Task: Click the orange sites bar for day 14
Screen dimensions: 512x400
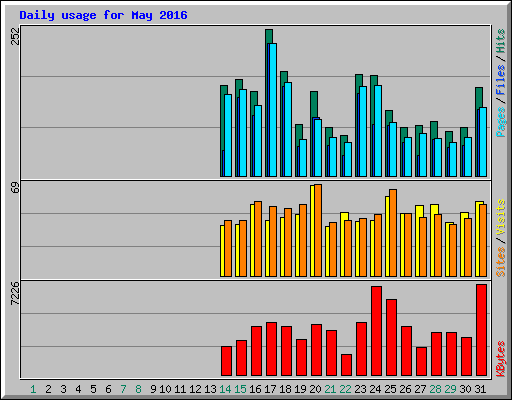Action: pos(228,248)
